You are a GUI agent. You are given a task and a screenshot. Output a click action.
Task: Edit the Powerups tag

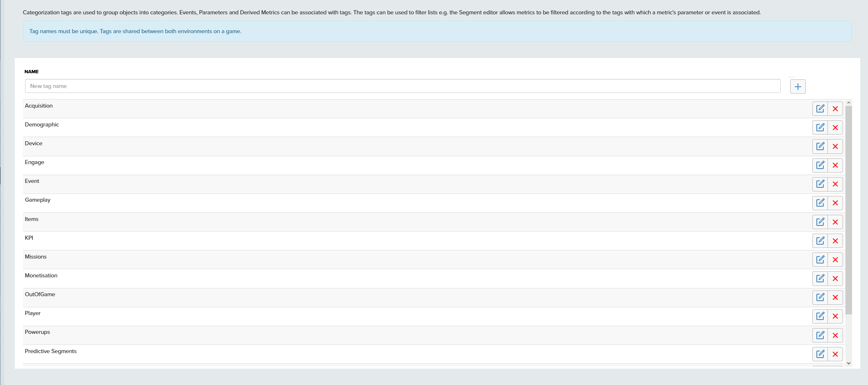[820, 335]
